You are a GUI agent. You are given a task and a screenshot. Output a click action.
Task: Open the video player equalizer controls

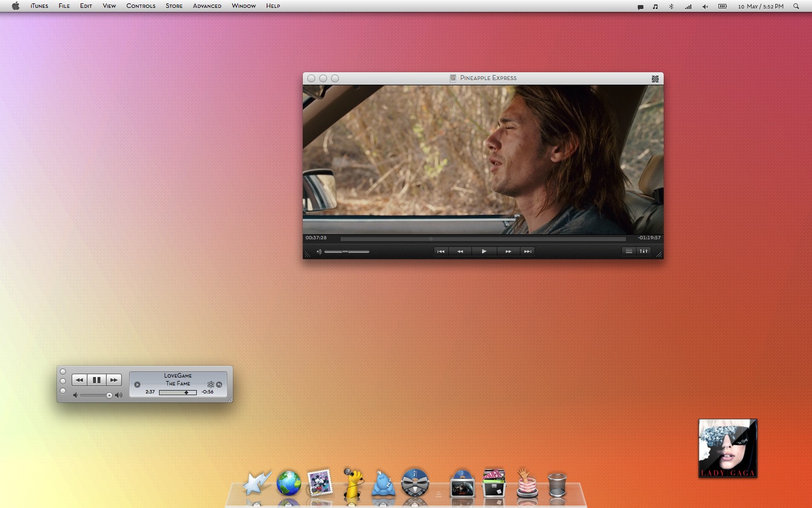coord(643,251)
